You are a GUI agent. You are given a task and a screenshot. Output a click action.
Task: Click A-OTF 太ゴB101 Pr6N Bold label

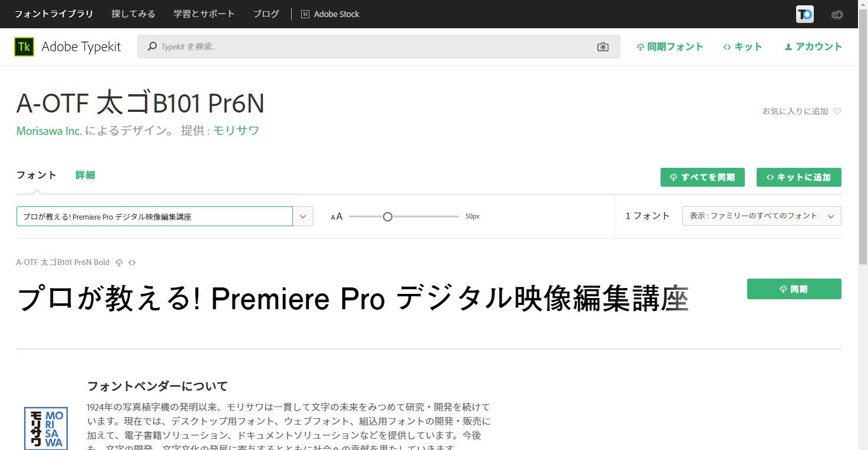coord(63,263)
